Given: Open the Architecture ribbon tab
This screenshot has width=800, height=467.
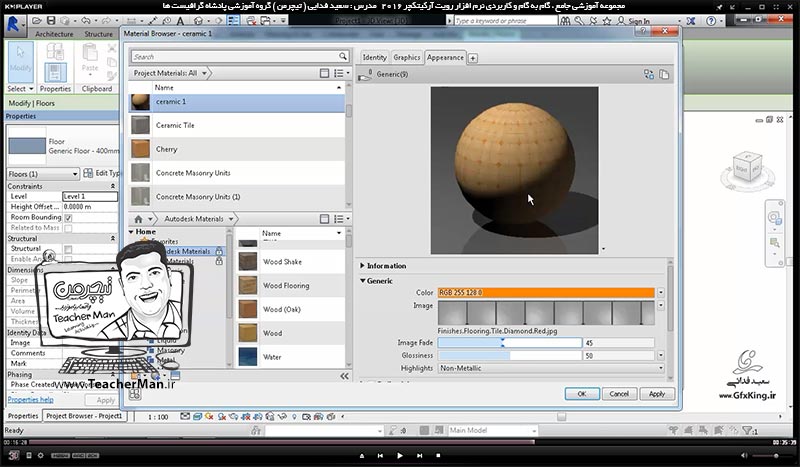Looking at the screenshot, I should click(54, 34).
